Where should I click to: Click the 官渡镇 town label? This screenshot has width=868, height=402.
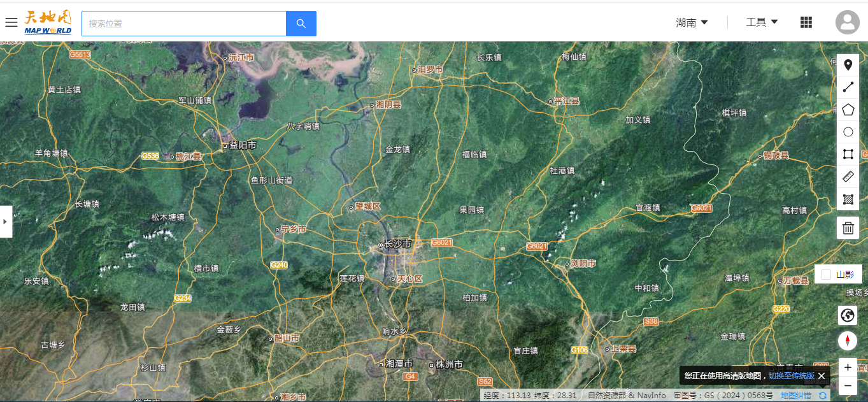[x=648, y=208]
